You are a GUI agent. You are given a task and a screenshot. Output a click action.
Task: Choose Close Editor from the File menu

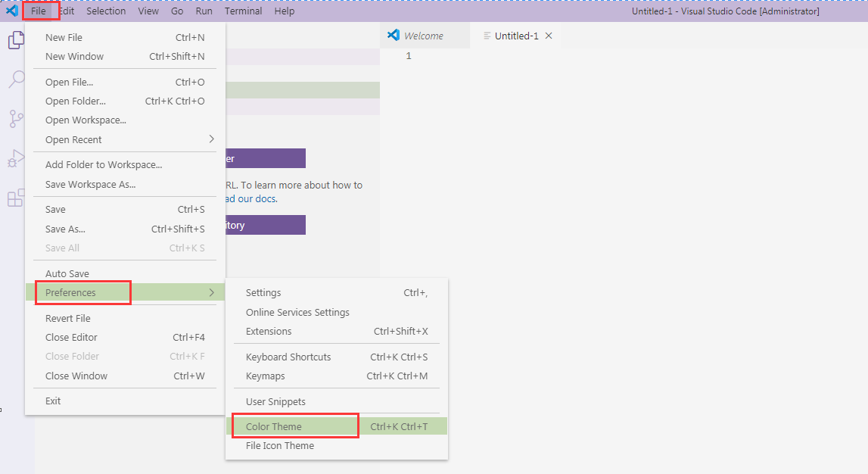tap(125, 337)
